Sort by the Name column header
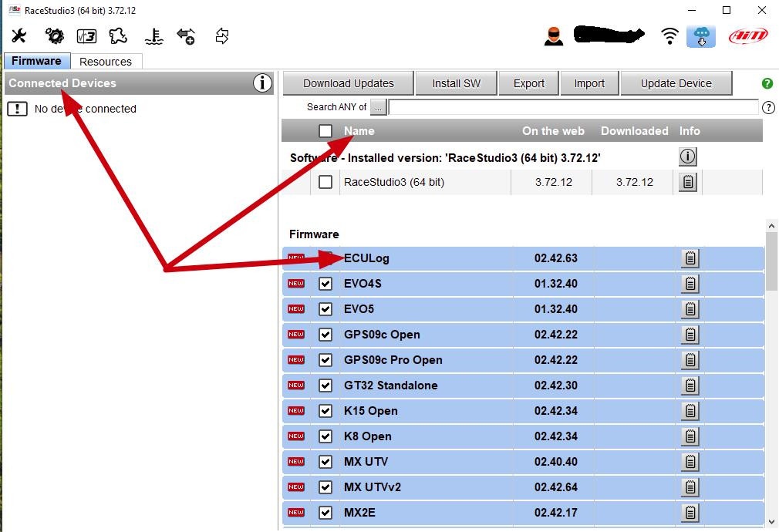The width and height of the screenshot is (779, 532). tap(359, 131)
